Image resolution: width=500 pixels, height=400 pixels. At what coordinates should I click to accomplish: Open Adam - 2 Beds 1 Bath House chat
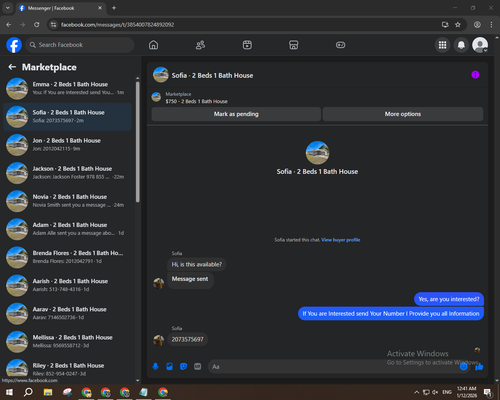[x=68, y=229]
